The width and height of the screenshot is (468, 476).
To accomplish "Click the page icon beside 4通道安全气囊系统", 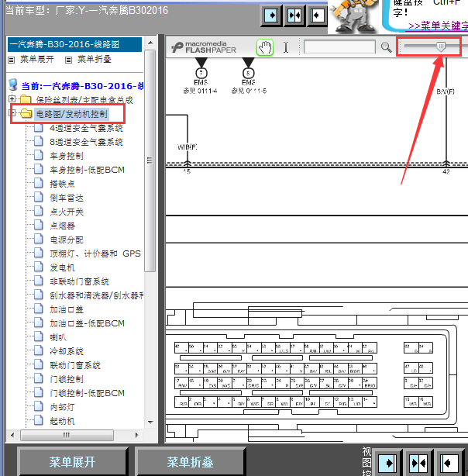I will tap(39, 128).
